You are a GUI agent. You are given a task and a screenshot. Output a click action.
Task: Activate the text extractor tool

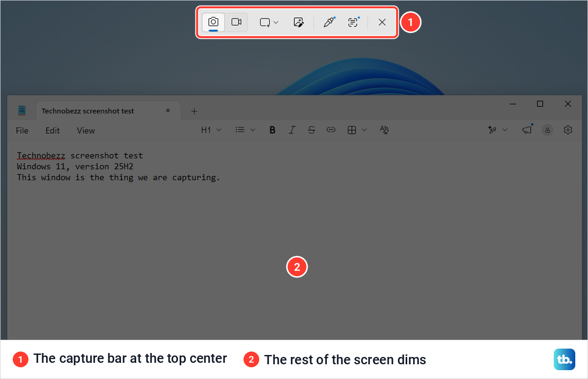coord(353,22)
